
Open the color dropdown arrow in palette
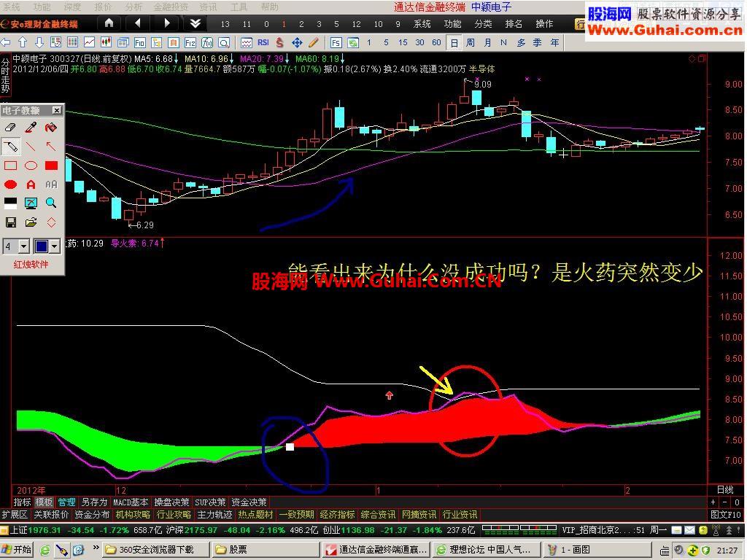tap(54, 246)
